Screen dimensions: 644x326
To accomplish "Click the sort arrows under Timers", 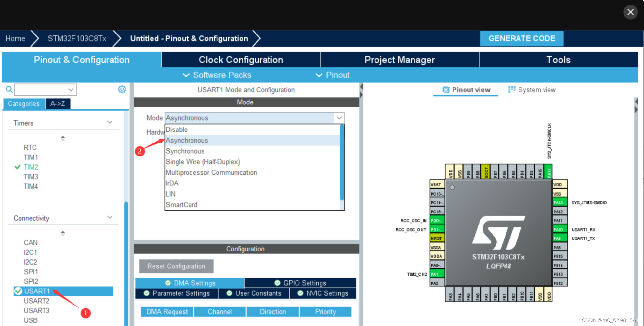I will pos(63,138).
